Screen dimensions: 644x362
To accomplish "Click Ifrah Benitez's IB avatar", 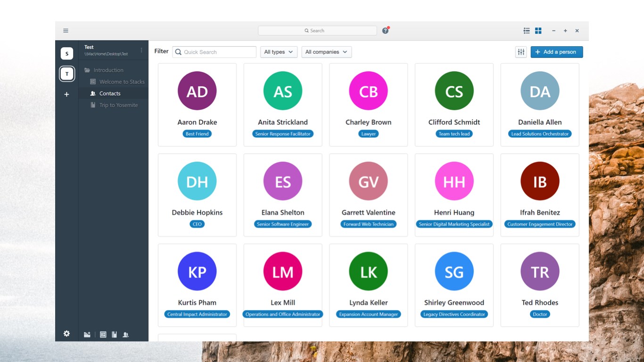I will pos(540,181).
